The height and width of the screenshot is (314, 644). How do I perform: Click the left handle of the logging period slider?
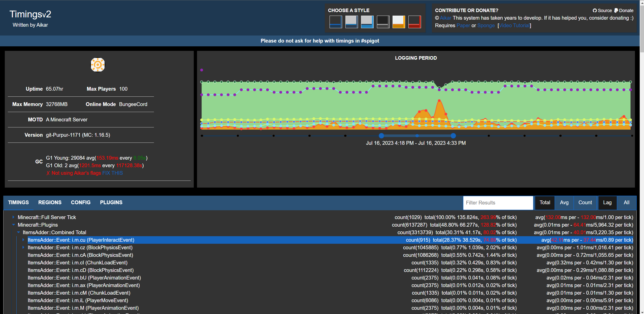(x=381, y=136)
